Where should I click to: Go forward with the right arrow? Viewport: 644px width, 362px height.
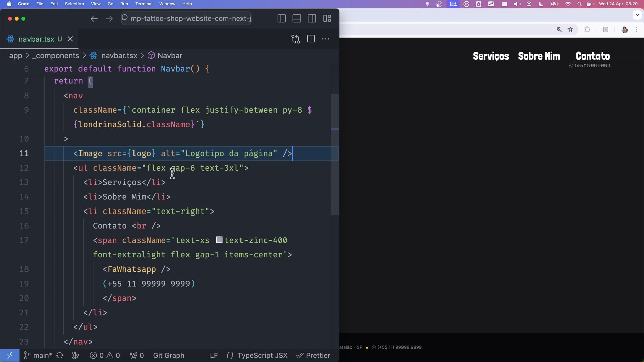(x=109, y=19)
